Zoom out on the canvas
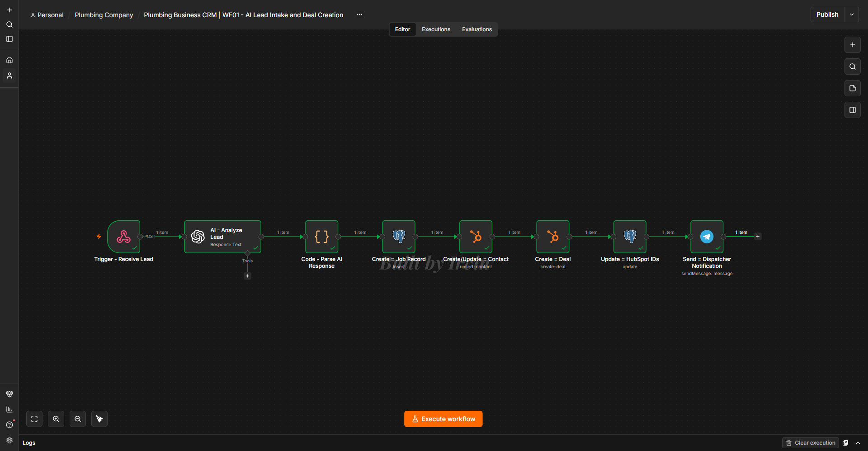This screenshot has width=868, height=451. pyautogui.click(x=78, y=419)
